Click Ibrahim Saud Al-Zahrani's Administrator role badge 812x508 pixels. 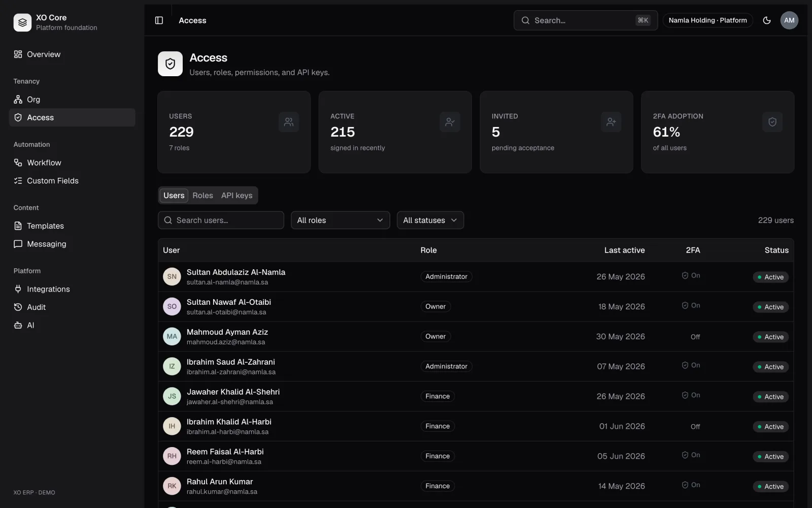tap(446, 366)
